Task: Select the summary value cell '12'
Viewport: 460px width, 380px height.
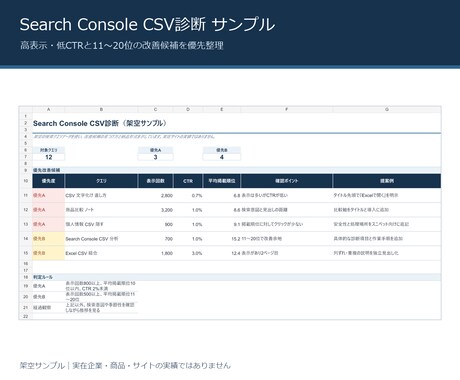Action: coord(49,157)
